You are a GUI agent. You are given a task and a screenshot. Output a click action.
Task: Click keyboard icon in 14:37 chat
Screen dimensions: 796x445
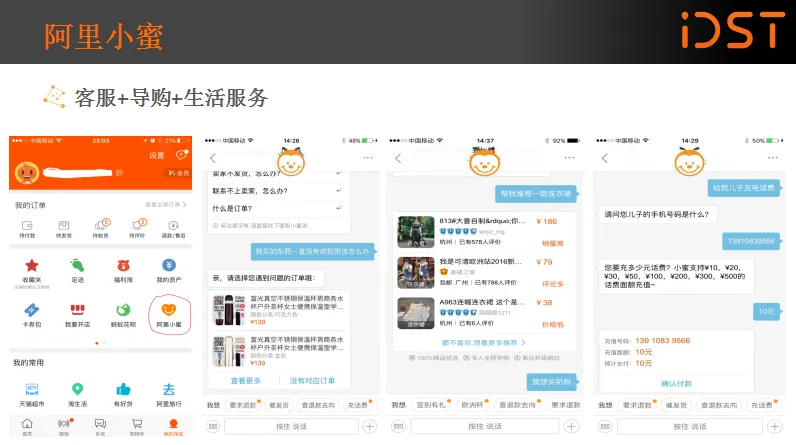[399, 426]
